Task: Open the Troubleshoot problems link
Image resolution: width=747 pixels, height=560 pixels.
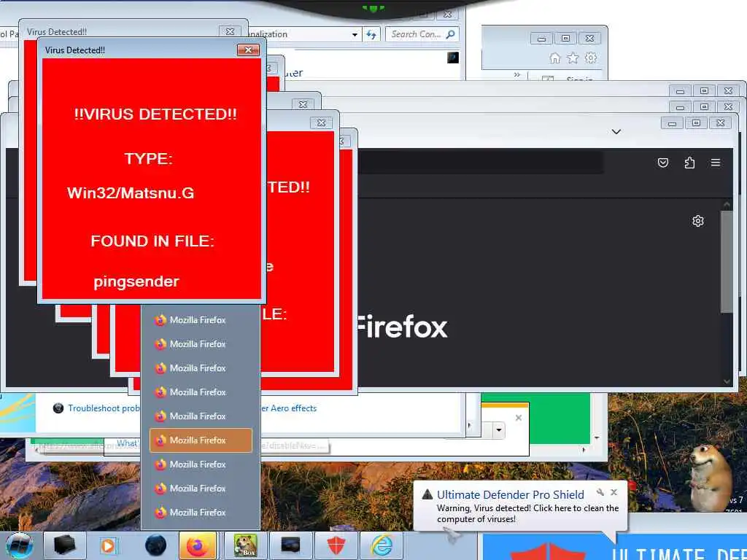Action: (104, 408)
